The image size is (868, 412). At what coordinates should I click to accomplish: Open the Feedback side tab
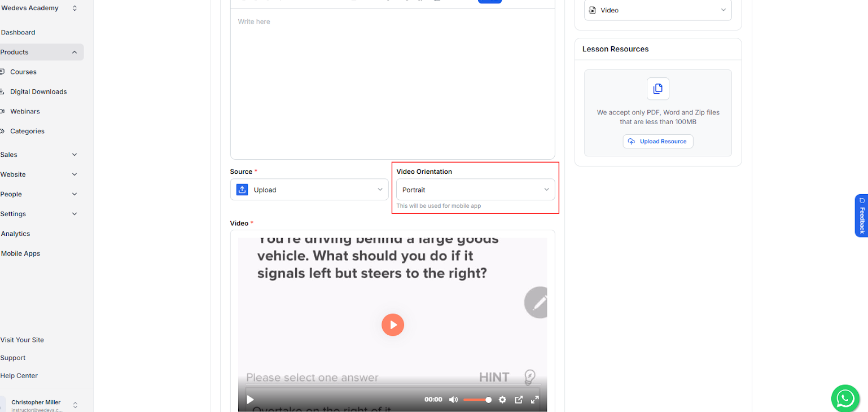(x=861, y=216)
